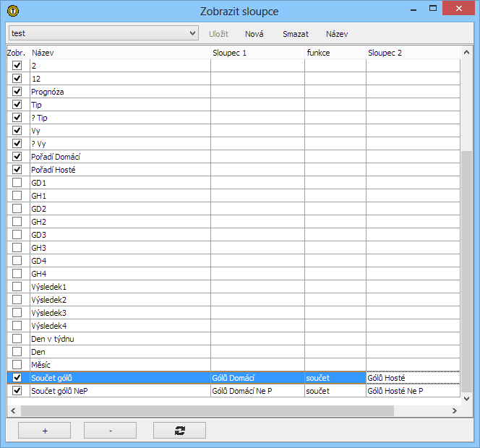Uncheck the checkbox for row 2
Screen dimensions: 480x448
[x=17, y=66]
